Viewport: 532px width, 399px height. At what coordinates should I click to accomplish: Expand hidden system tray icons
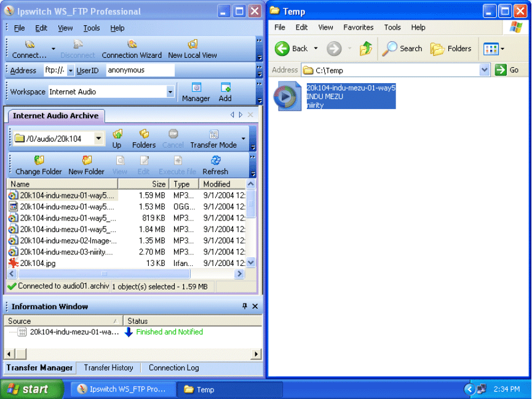pyautogui.click(x=469, y=389)
